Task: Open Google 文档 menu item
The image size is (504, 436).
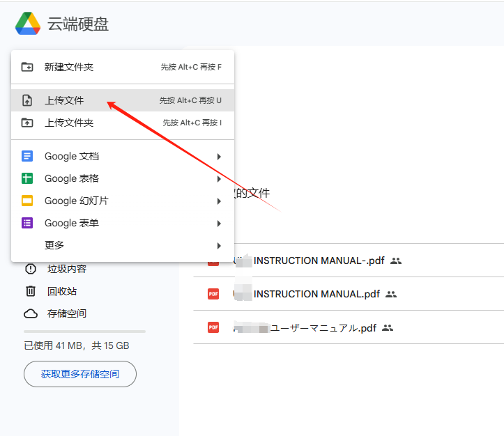Action: tap(123, 156)
